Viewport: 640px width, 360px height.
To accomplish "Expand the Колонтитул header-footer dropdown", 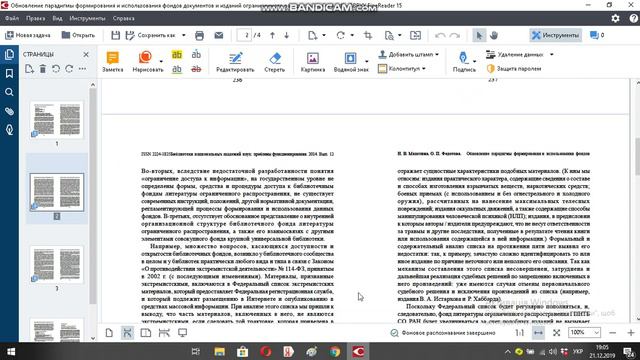I will tap(424, 69).
